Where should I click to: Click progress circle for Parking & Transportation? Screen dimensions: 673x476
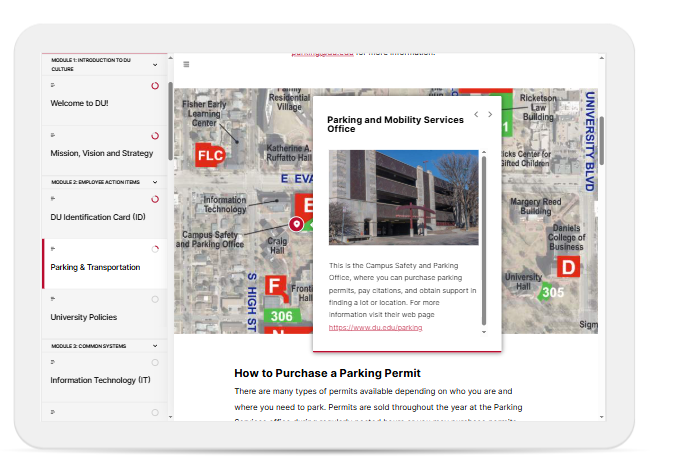click(x=155, y=249)
